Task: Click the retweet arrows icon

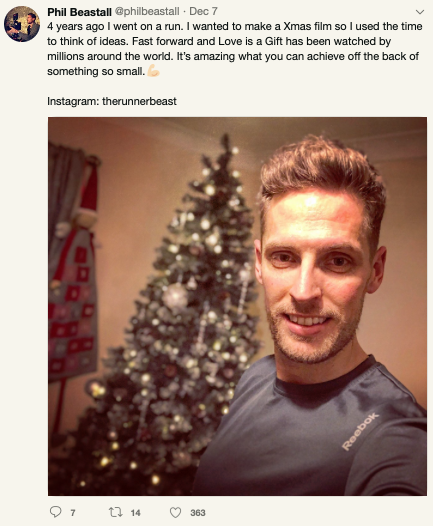Action: tap(116, 512)
